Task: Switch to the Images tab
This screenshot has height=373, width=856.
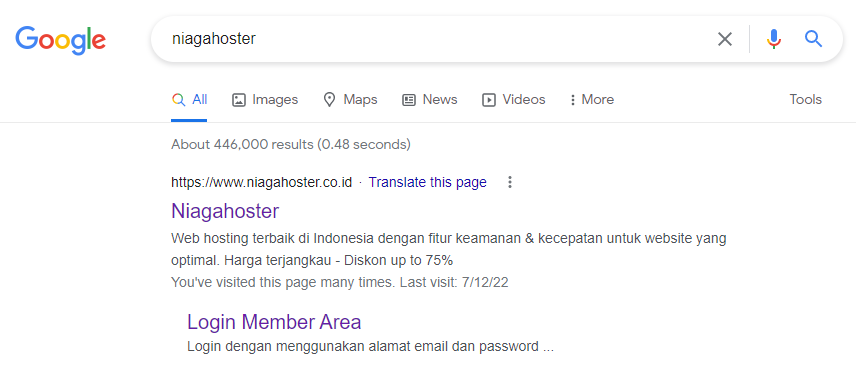Action: click(x=265, y=100)
